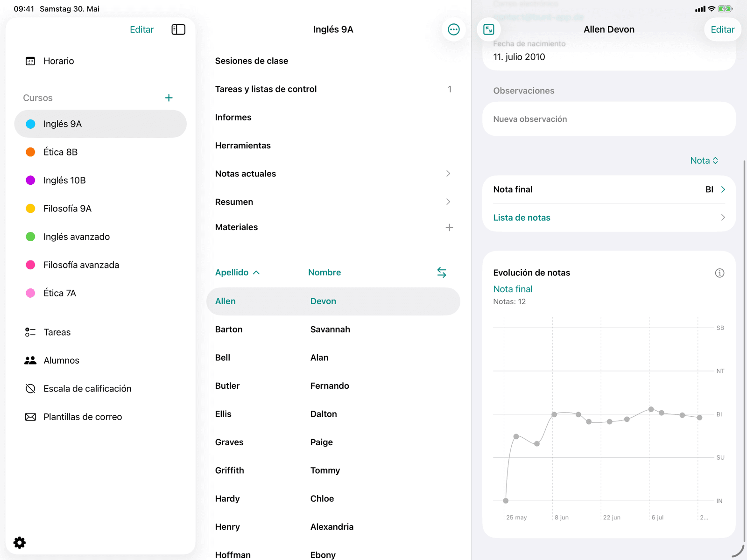This screenshot has width=747, height=560.
Task: Click the Notas: 12 count label
Action: pyautogui.click(x=509, y=302)
